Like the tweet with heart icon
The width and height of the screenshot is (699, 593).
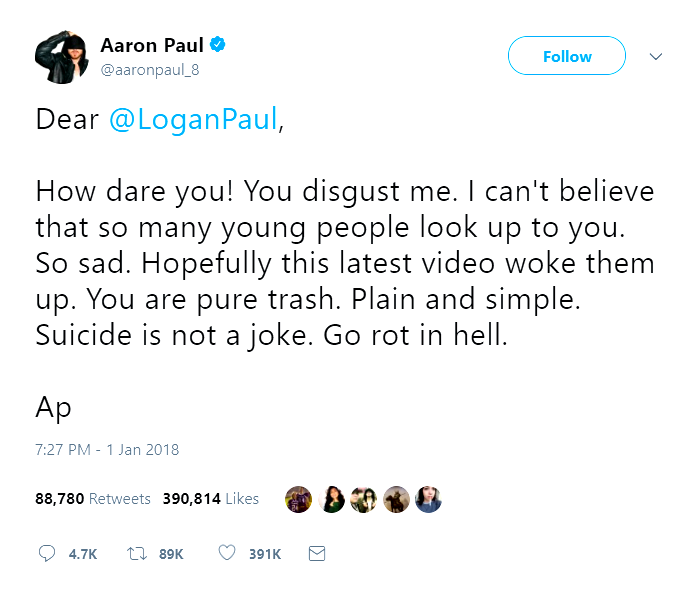(226, 553)
